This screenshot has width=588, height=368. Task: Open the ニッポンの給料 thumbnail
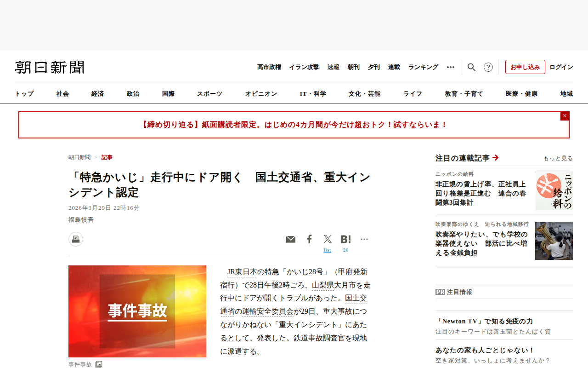click(554, 191)
